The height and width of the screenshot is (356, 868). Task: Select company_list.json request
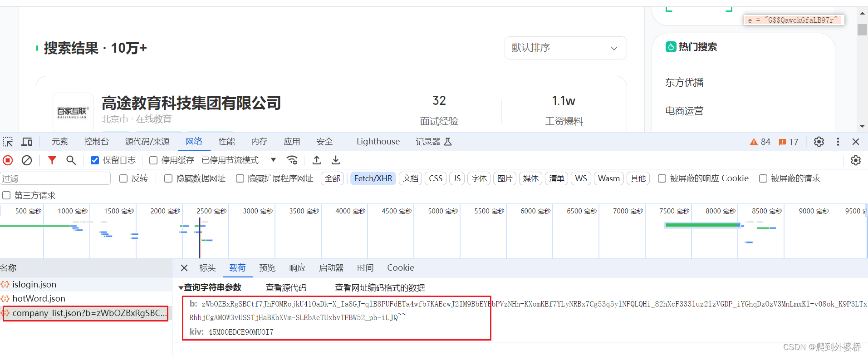click(86, 313)
